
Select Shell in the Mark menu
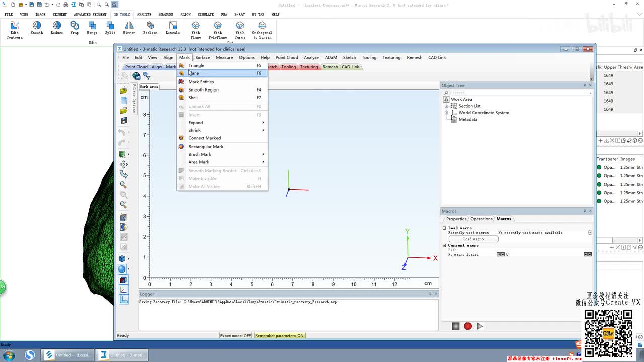click(222, 98)
